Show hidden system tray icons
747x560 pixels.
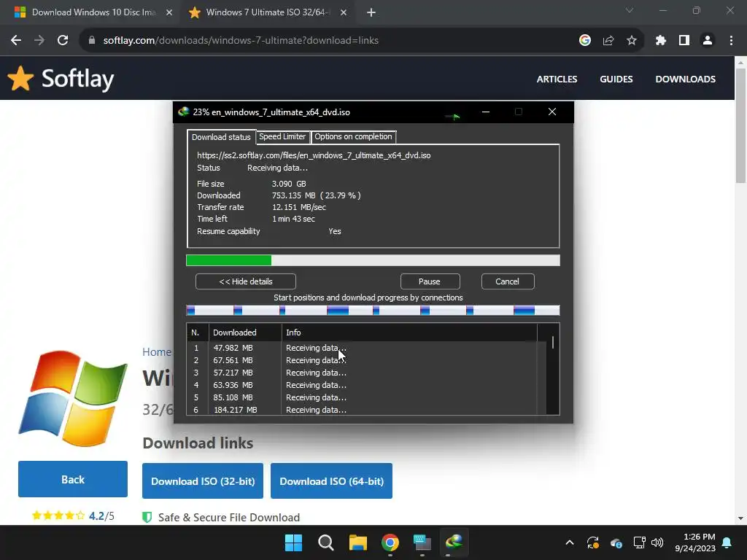tap(569, 542)
